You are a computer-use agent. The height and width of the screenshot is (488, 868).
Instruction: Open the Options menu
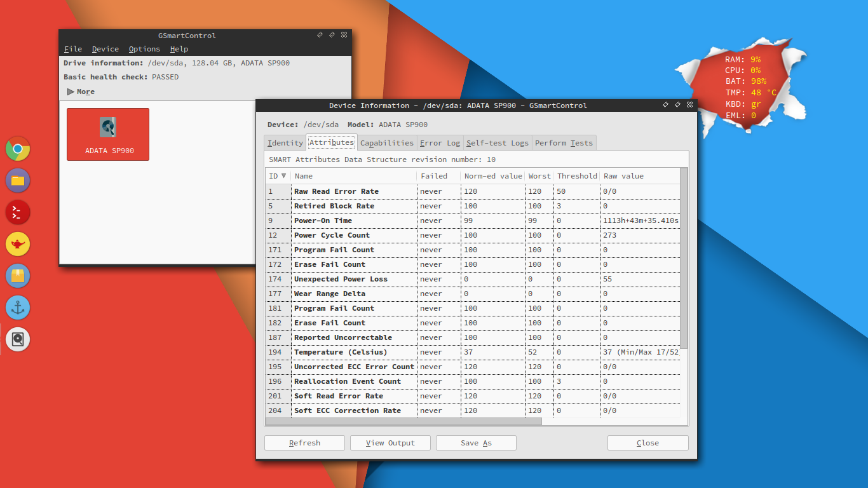(x=144, y=49)
